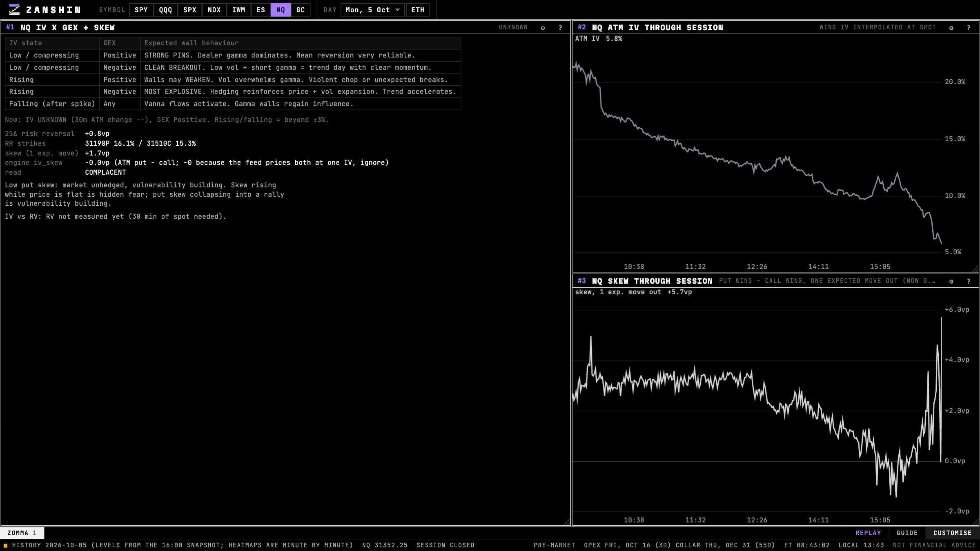Open settings gear for panel #1
Viewport: 980px width, 551px height.
pos(543,28)
